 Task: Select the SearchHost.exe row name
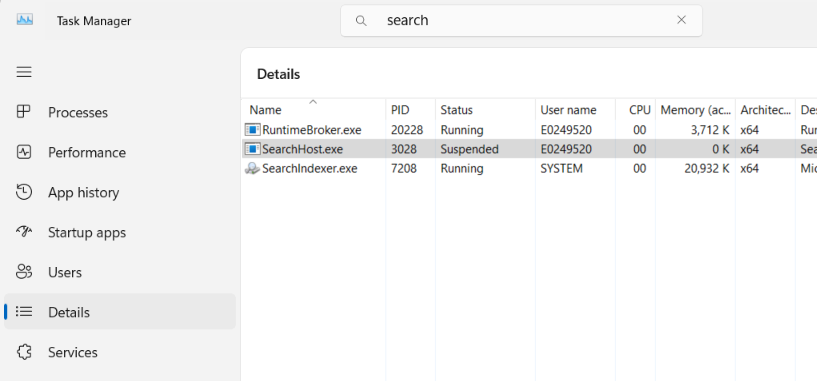303,149
